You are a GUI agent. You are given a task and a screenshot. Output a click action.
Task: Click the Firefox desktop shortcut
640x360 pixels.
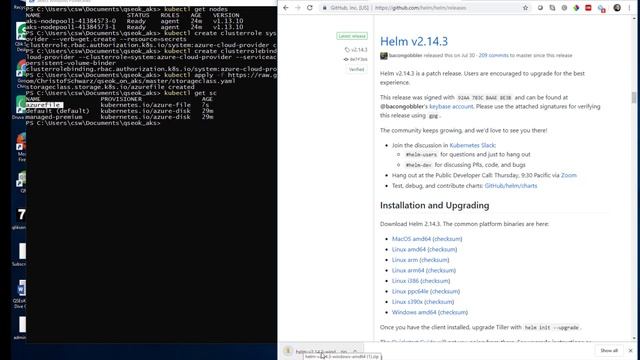click(21, 142)
